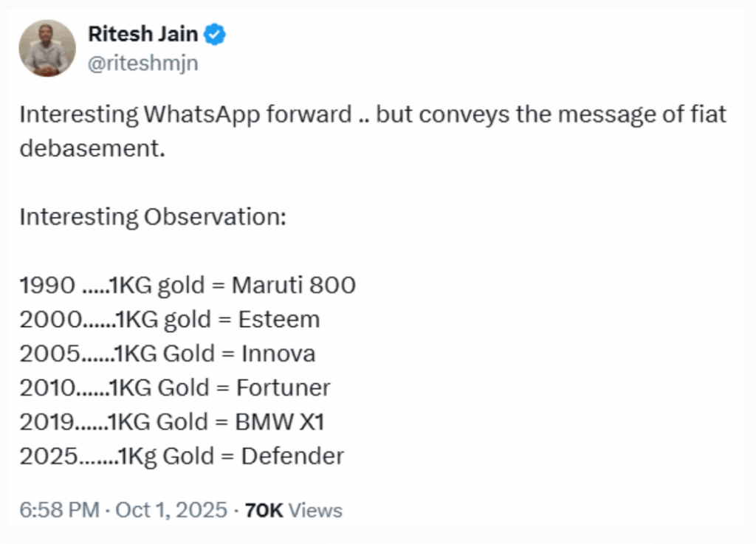Click the word "debasement." in the tweet

click(x=92, y=148)
